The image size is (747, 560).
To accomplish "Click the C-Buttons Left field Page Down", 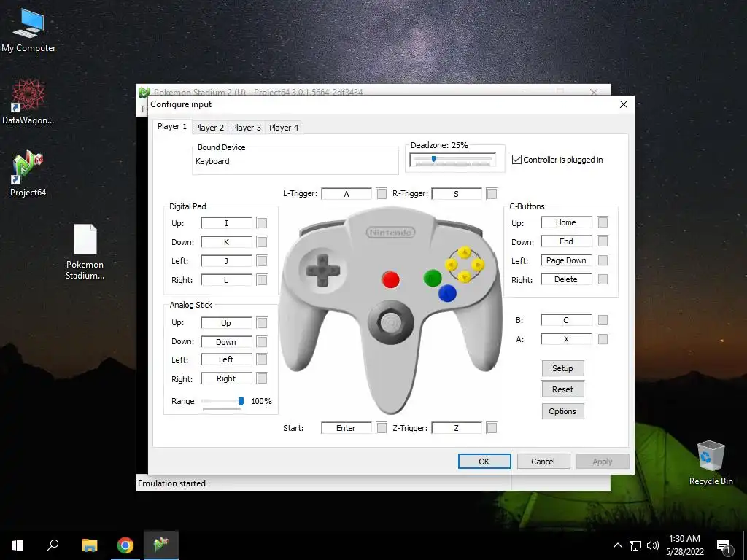I will pyautogui.click(x=566, y=260).
